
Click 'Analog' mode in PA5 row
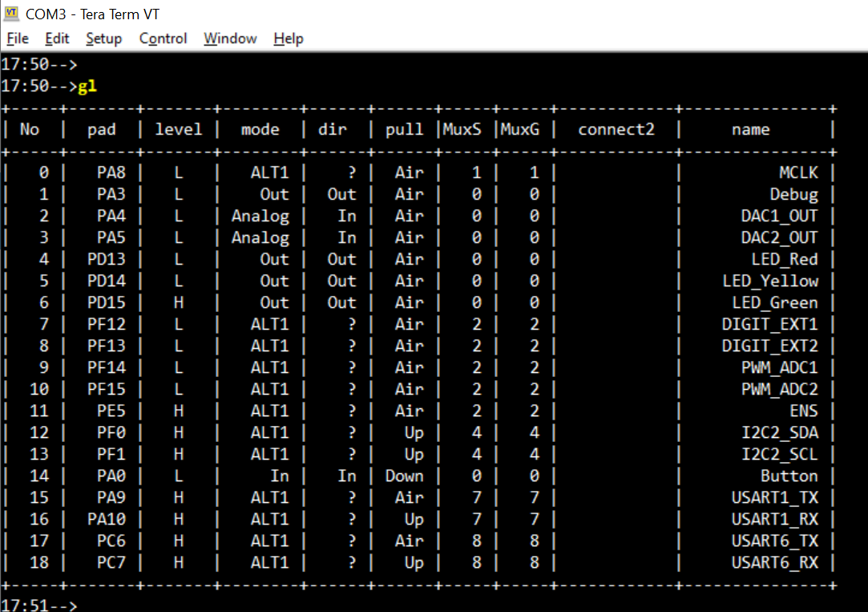pyautogui.click(x=260, y=238)
